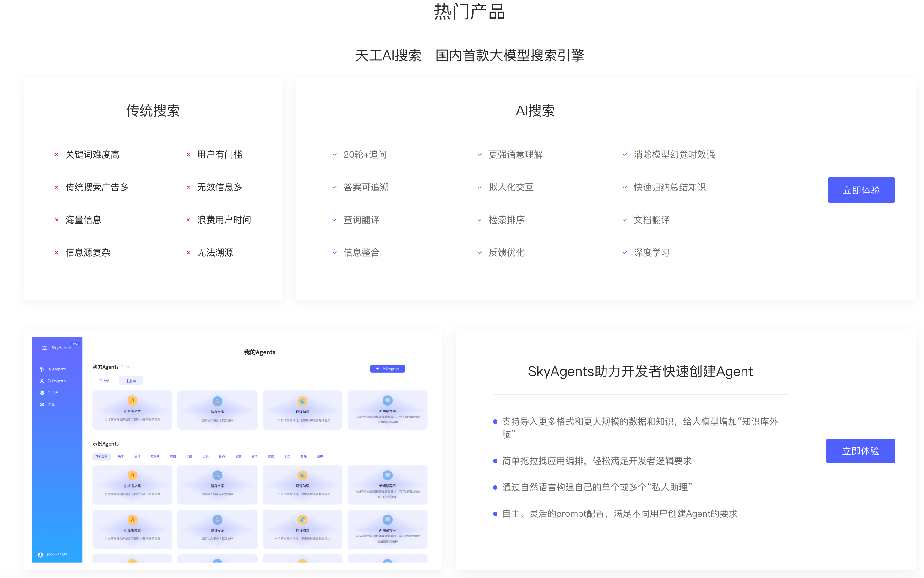Click the 帮助中心 help link text

tap(130, 367)
